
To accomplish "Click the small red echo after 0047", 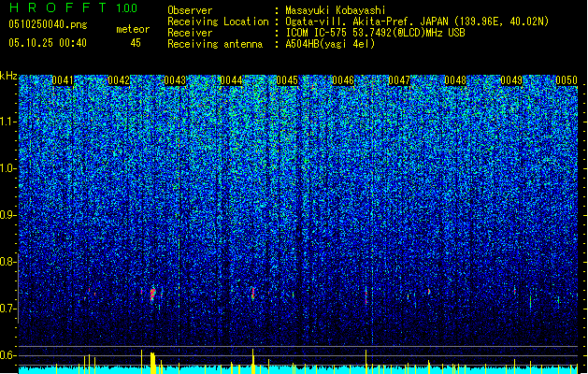I will tap(429, 292).
